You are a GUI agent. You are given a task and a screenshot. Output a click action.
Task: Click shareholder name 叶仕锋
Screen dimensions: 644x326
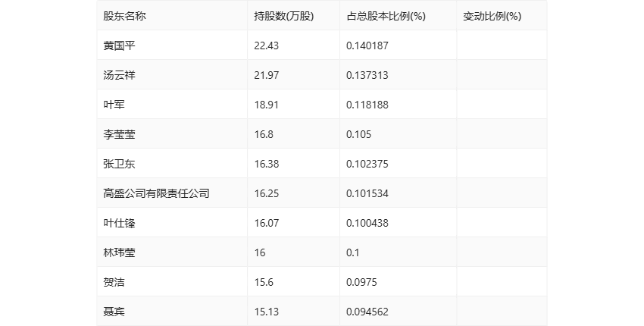[x=119, y=223]
